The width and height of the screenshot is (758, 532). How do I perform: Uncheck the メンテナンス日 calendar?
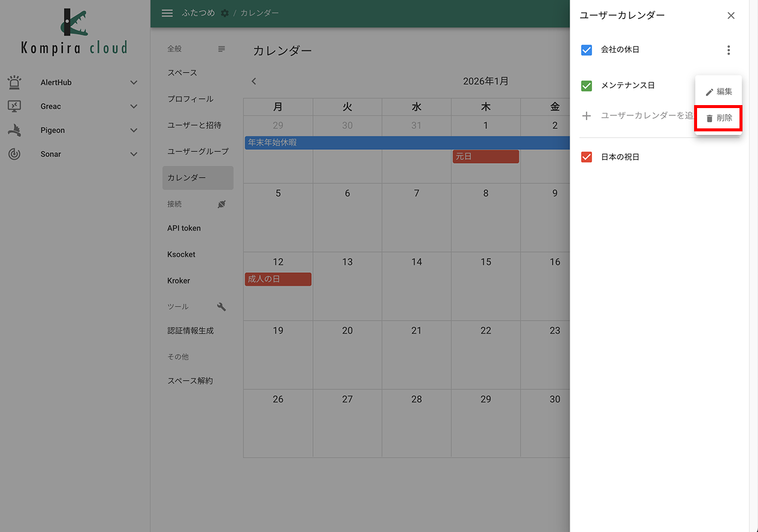coord(586,85)
